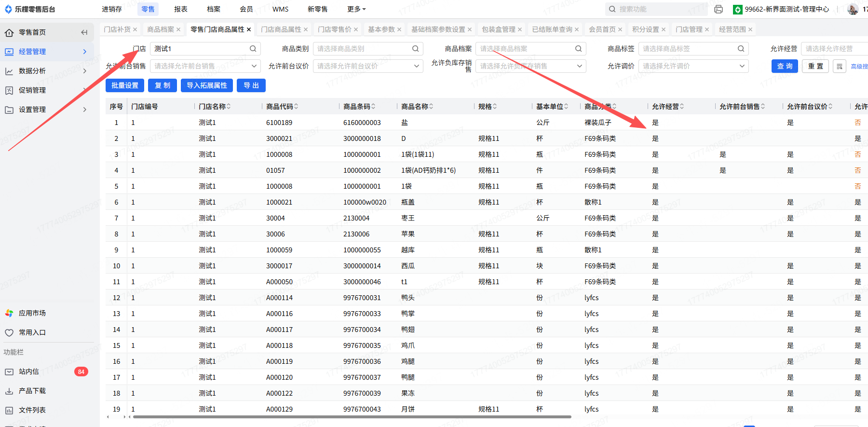Focus the 门店 input showing 测试1
The image size is (868, 427).
click(x=205, y=49)
